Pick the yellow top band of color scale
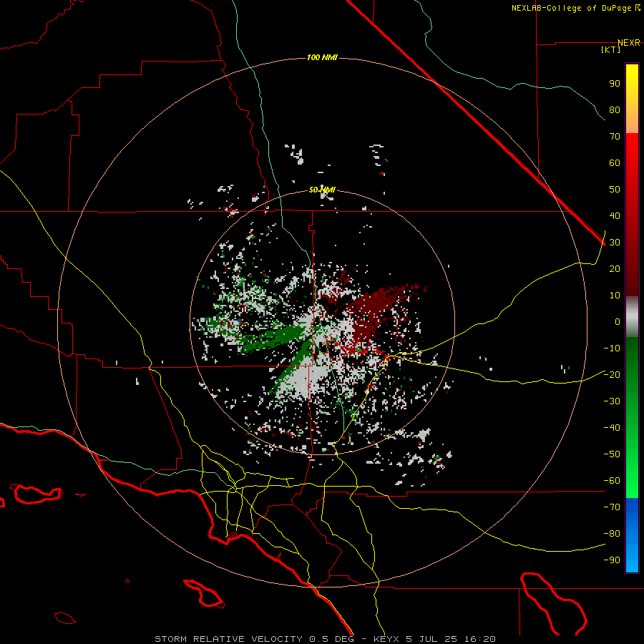This screenshot has height=644, width=644. click(x=632, y=99)
